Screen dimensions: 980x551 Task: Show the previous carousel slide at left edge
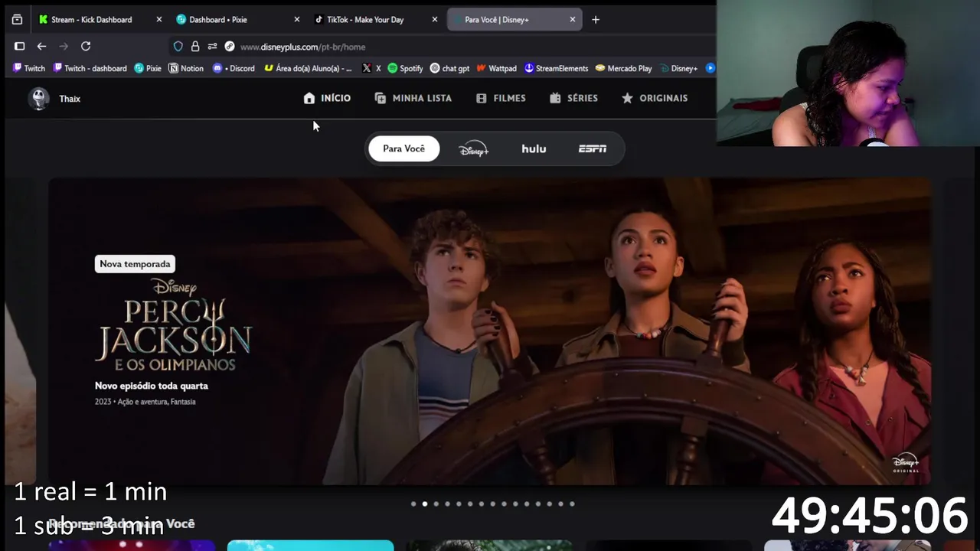tap(20, 331)
